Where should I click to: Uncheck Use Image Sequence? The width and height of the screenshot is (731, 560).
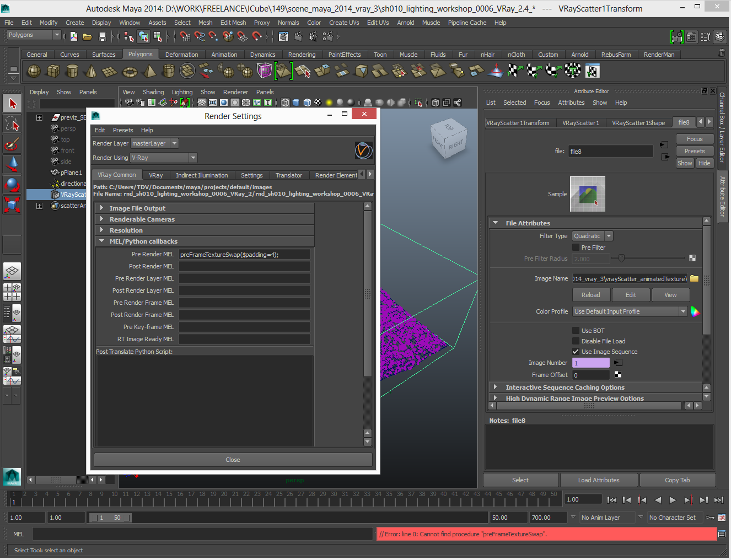coord(576,352)
